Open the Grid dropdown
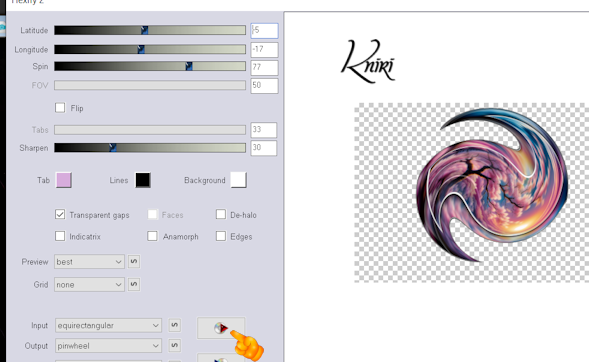This screenshot has width=589, height=362. pyautogui.click(x=89, y=285)
